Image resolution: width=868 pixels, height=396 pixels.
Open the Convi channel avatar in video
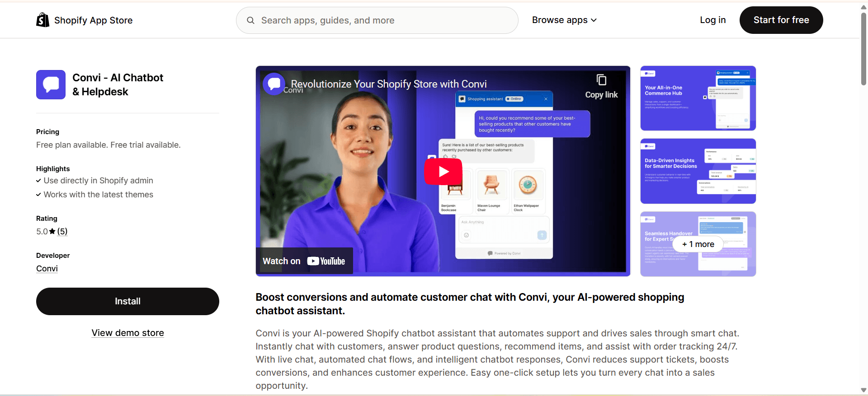(274, 84)
